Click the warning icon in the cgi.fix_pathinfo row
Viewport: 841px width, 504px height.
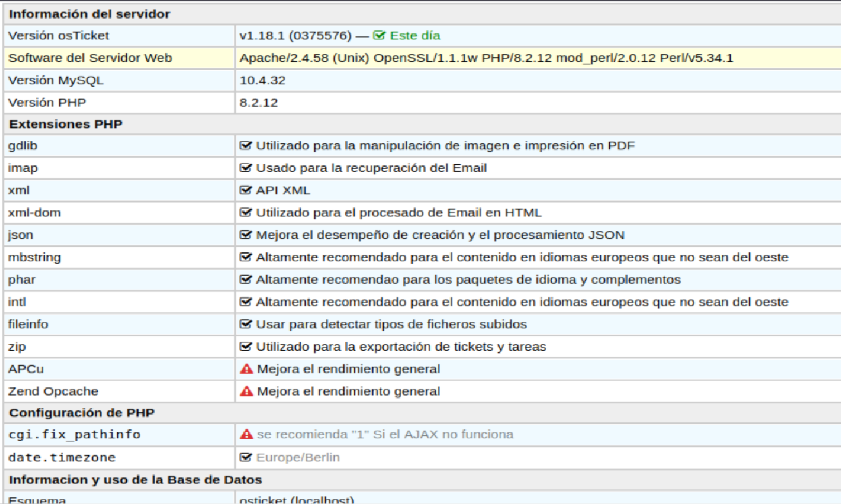point(246,434)
